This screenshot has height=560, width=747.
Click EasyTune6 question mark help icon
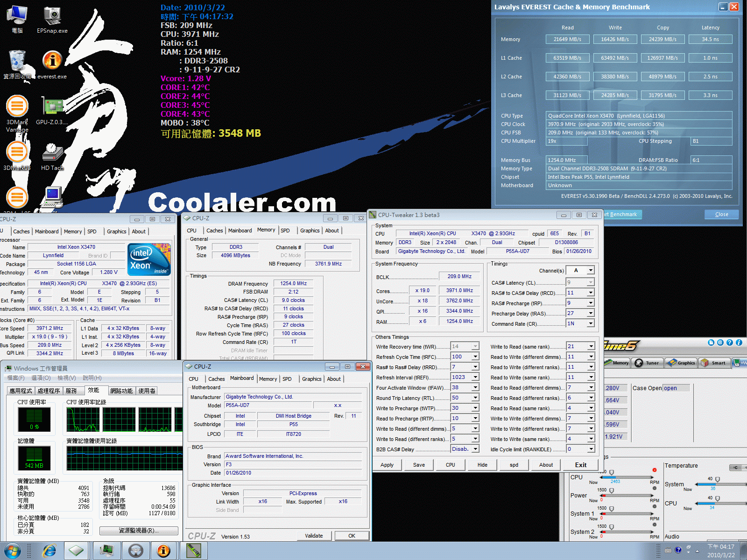(730, 343)
